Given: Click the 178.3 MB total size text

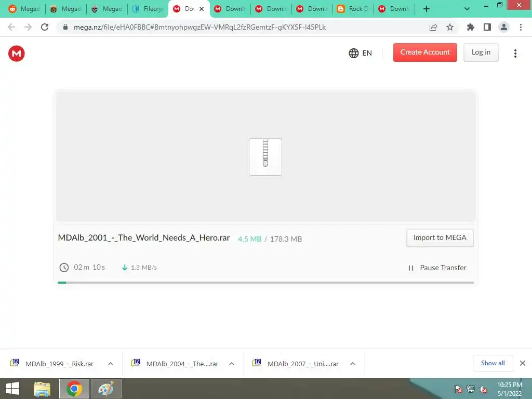Looking at the screenshot, I should (x=286, y=239).
